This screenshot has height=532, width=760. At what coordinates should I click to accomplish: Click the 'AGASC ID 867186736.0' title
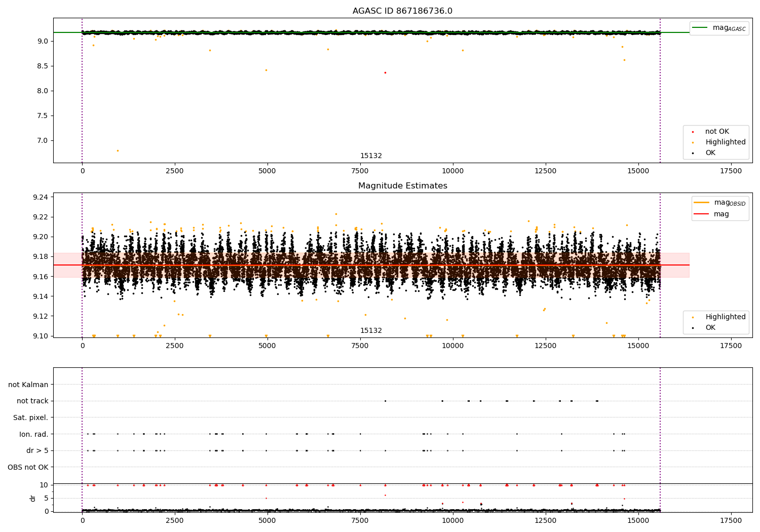402,11
